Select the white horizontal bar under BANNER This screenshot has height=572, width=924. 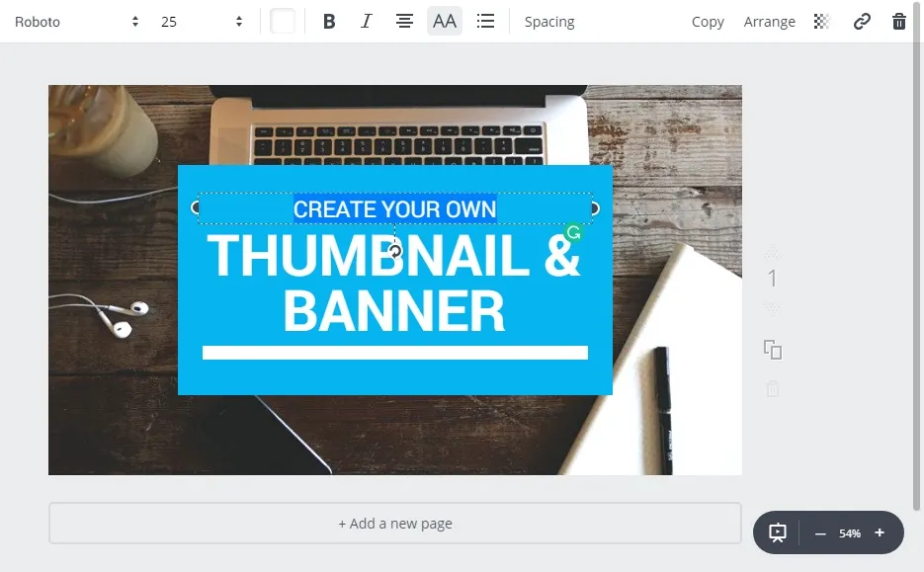pyautogui.click(x=395, y=353)
